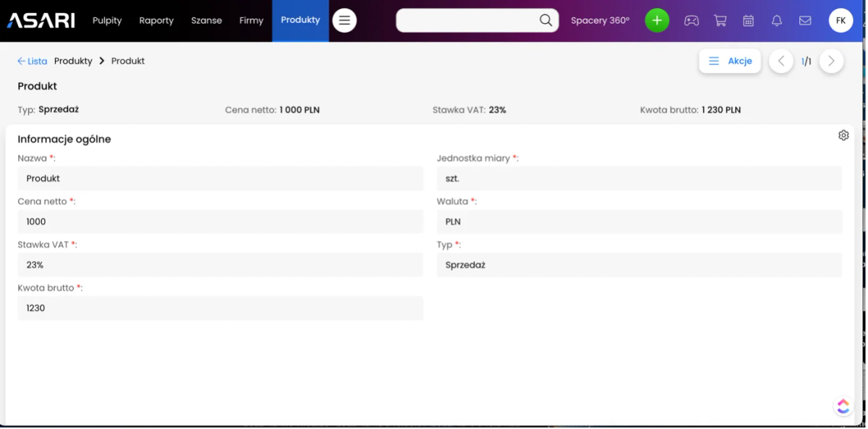
Task: Click the header Typ: Sprzedaż text
Action: coord(48,110)
